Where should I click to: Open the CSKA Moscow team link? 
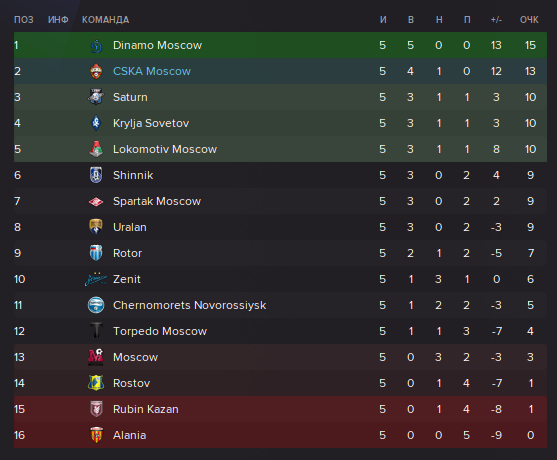[152, 71]
